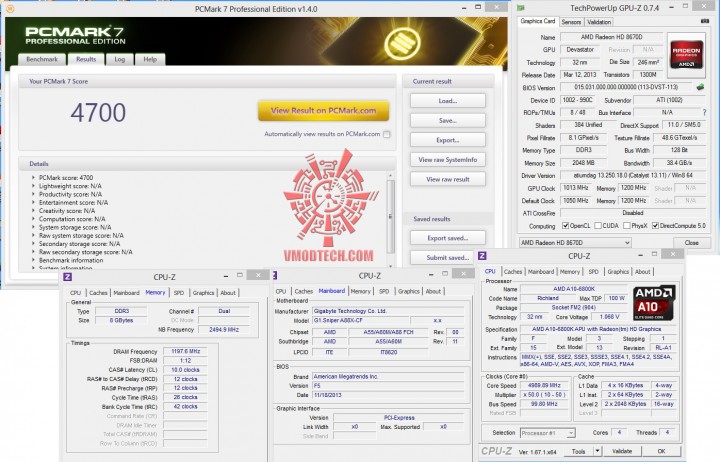Expand the Lightweight score row
This screenshot has width=720, height=462.
point(33,186)
